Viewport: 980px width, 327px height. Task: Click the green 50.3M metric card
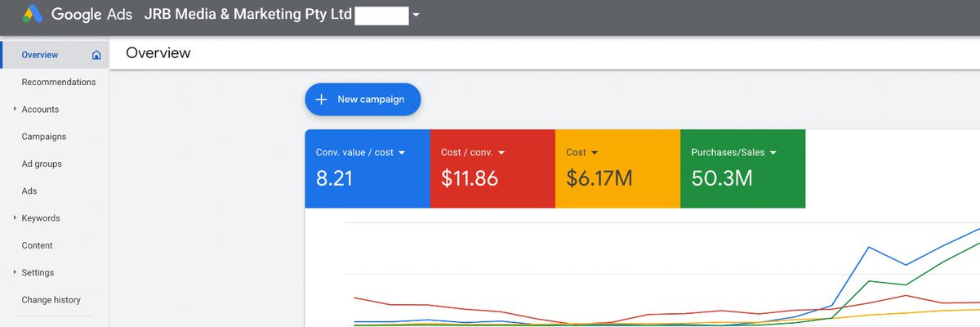(x=742, y=168)
